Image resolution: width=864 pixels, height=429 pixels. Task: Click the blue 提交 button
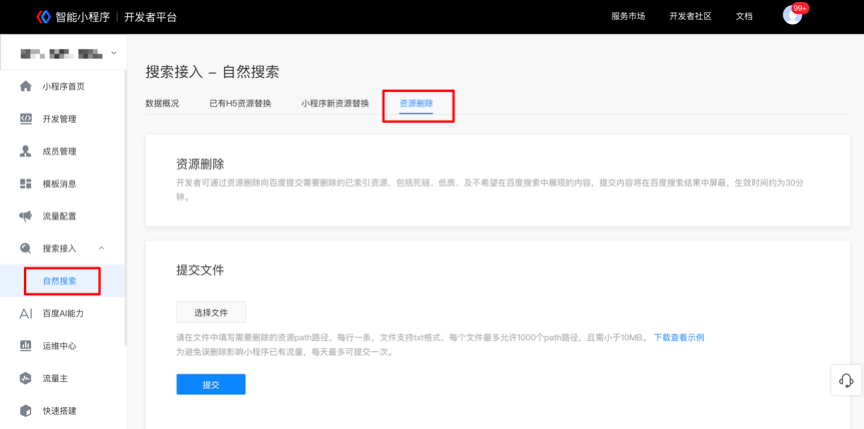(x=211, y=384)
